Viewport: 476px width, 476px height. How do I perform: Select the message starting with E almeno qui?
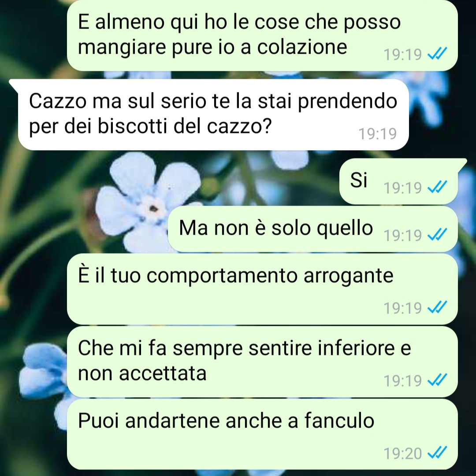[x=262, y=35]
